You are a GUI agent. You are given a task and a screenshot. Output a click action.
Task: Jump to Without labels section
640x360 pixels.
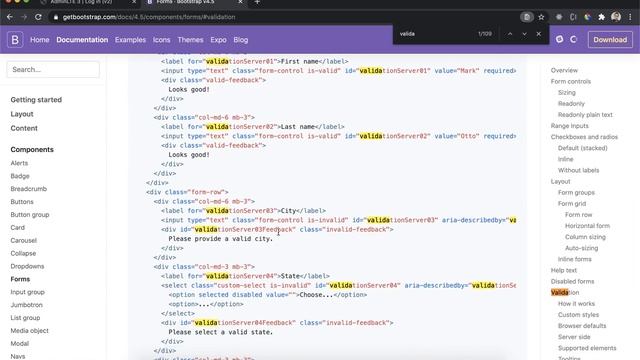(578, 170)
